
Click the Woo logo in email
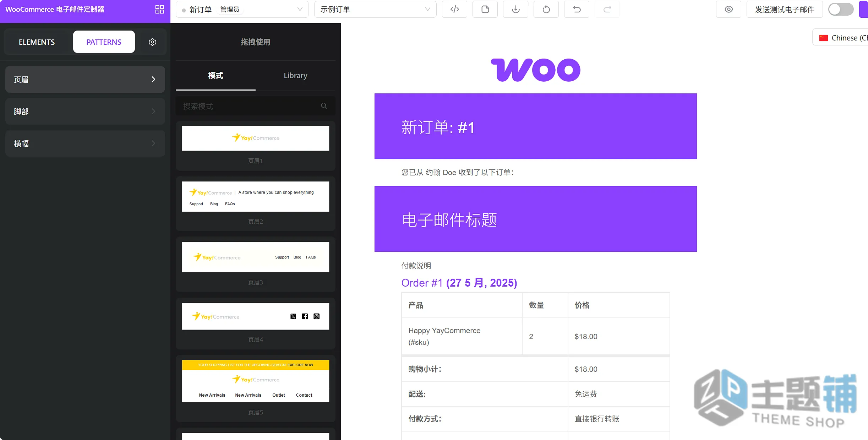point(535,70)
